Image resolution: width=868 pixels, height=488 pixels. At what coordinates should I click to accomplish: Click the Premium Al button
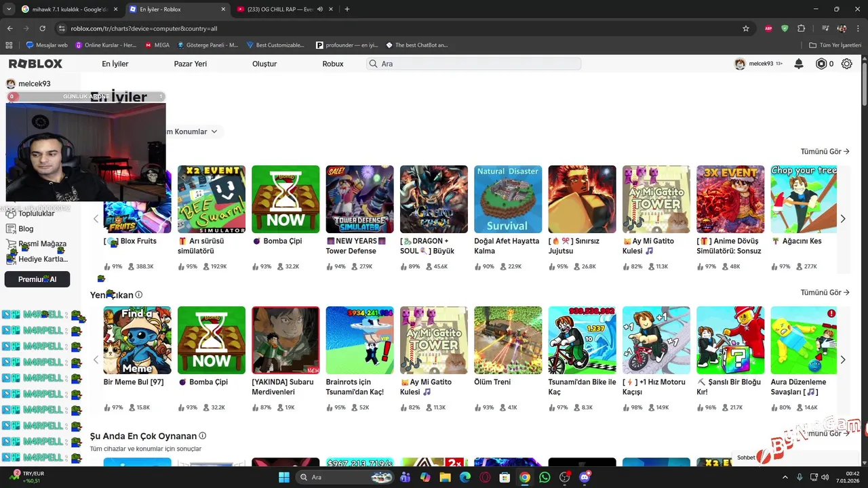click(37, 279)
